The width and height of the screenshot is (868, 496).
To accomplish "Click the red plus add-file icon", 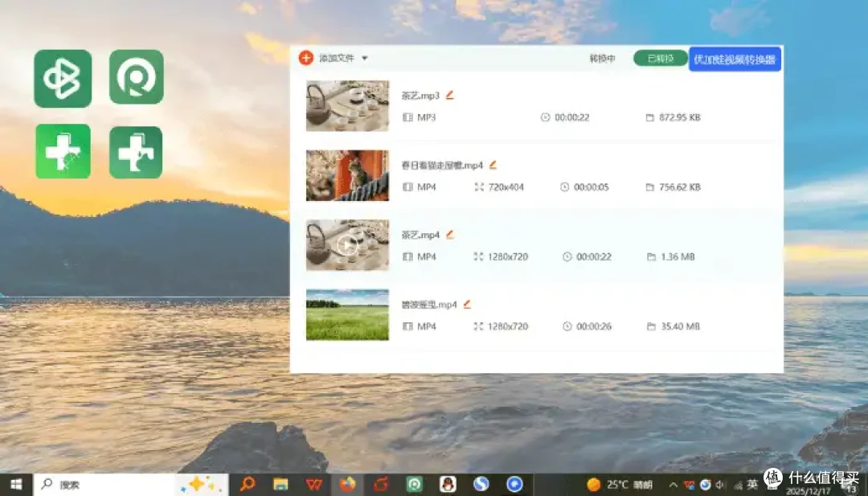I will [306, 58].
